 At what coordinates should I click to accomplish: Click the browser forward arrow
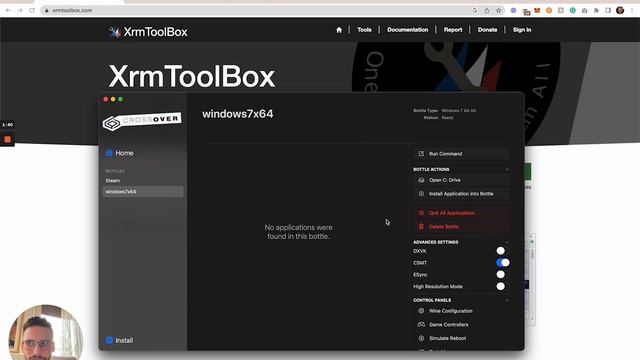[x=20, y=10]
